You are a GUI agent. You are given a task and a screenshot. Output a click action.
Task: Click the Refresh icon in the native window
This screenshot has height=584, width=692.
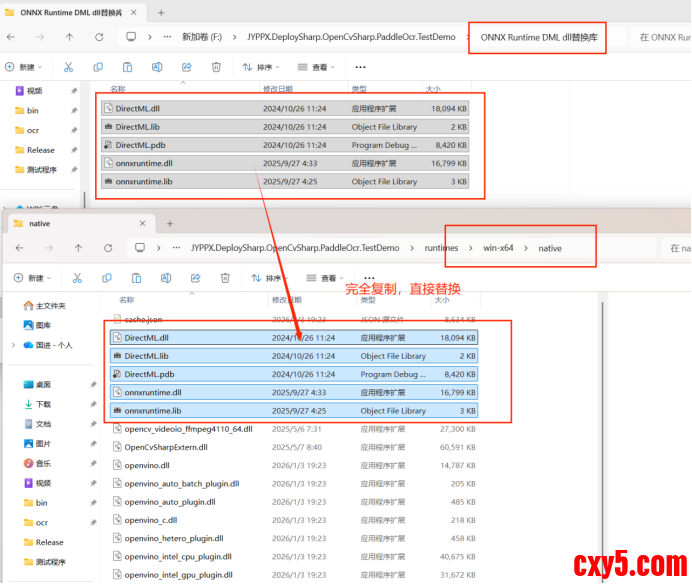click(x=104, y=247)
